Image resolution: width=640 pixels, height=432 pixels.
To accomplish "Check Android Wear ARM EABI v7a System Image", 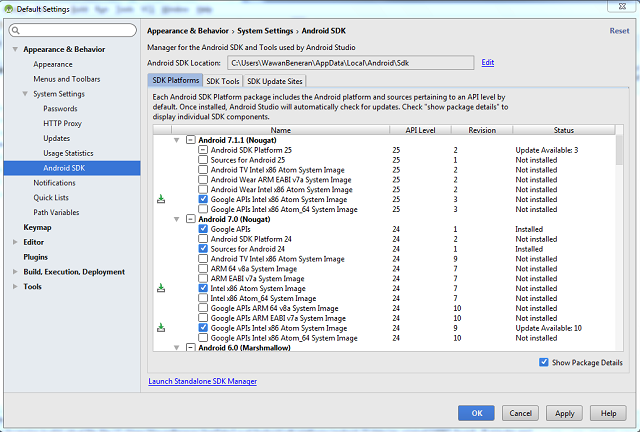I will coord(203,180).
